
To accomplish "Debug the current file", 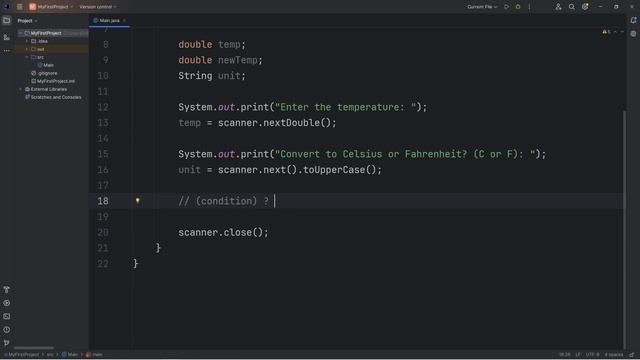I will coord(518,7).
